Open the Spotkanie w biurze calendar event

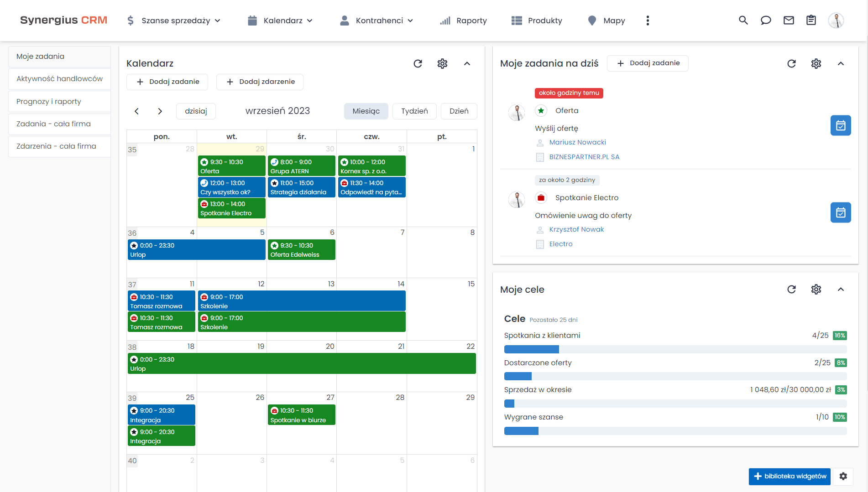pyautogui.click(x=301, y=415)
